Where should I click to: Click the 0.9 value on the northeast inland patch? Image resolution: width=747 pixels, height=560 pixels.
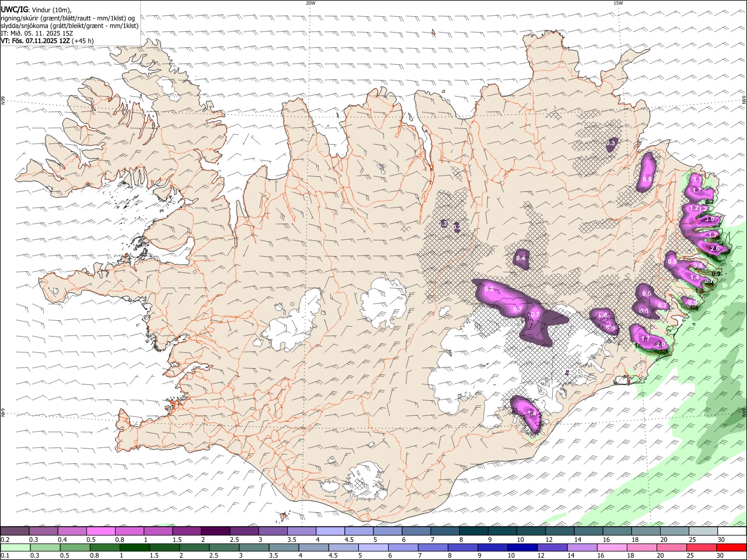647,180
